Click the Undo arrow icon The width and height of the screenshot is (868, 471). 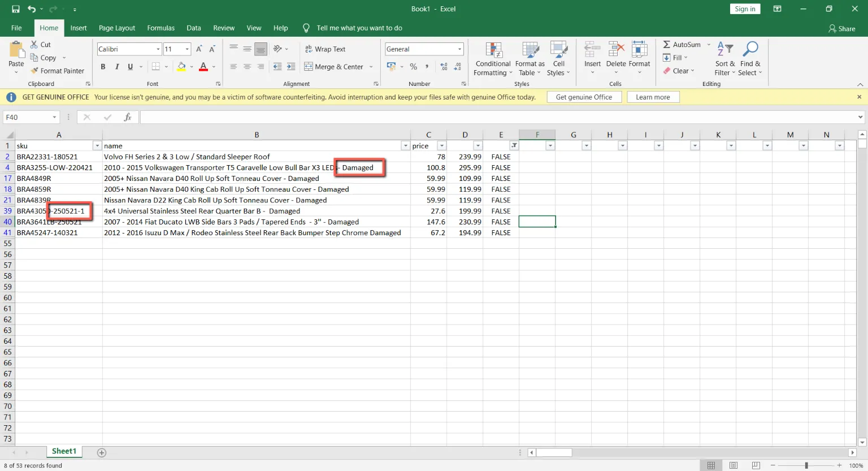point(32,9)
